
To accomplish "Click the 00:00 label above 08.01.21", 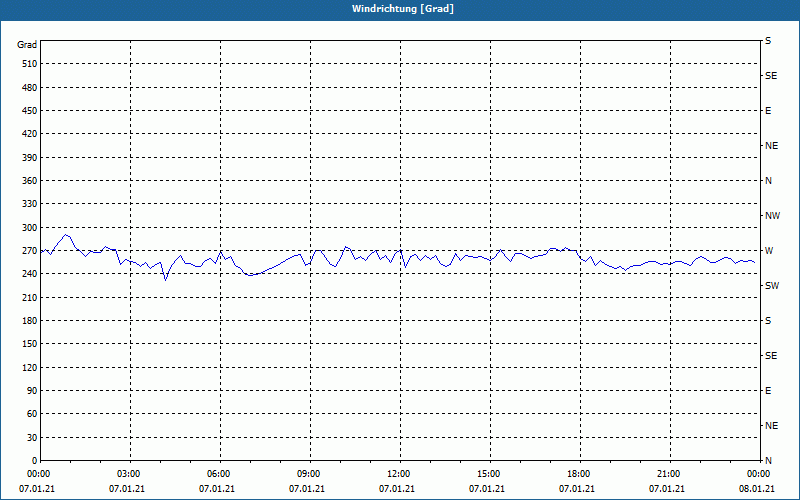I will coord(758,474).
